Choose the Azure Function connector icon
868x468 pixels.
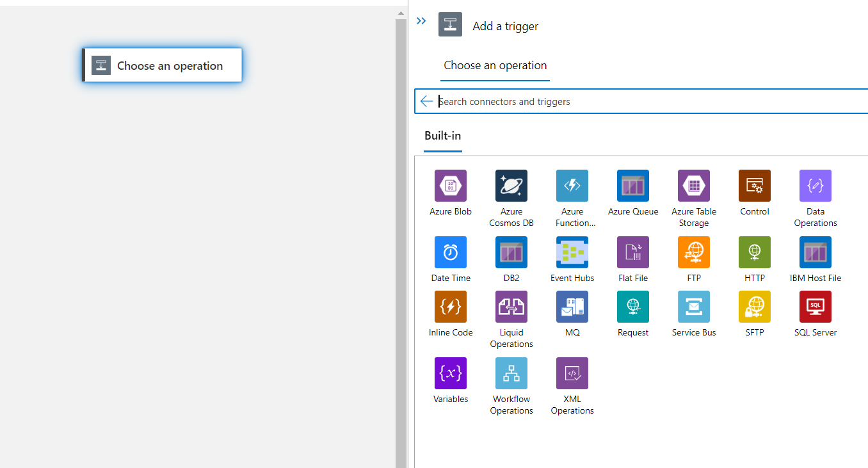[572, 186]
